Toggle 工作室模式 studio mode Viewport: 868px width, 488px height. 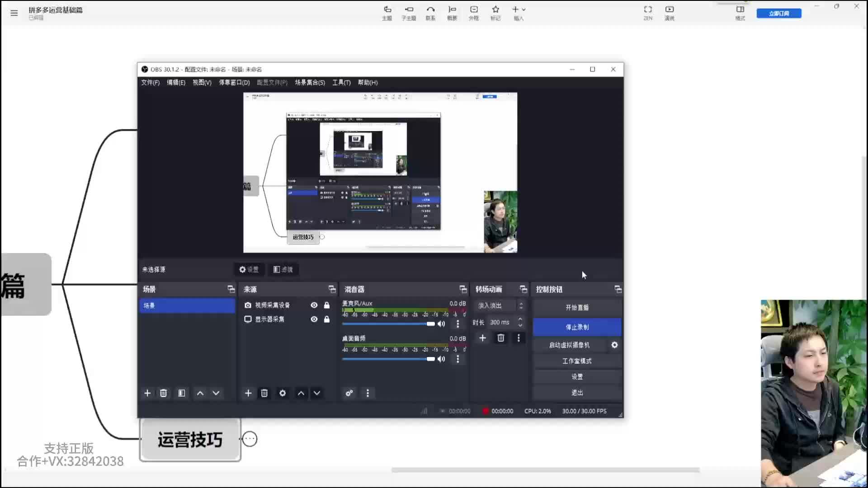pyautogui.click(x=577, y=361)
